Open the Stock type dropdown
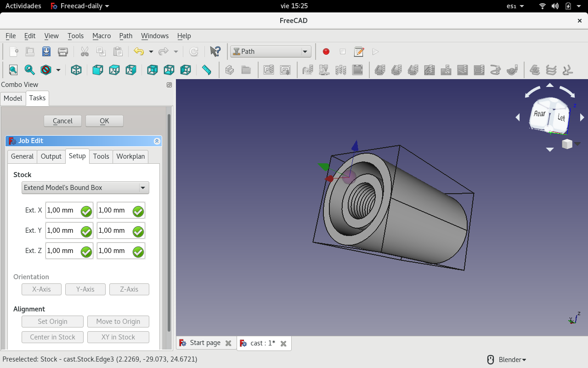 tap(85, 188)
